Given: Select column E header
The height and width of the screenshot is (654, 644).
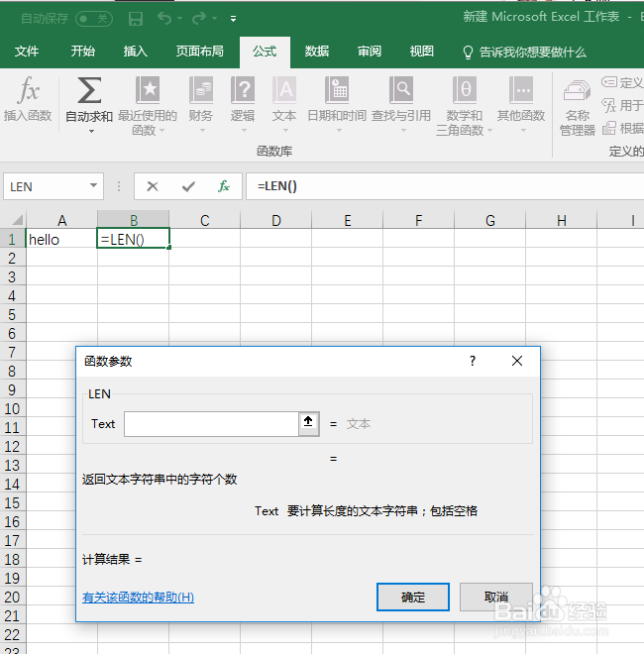Looking at the screenshot, I should click(x=347, y=220).
